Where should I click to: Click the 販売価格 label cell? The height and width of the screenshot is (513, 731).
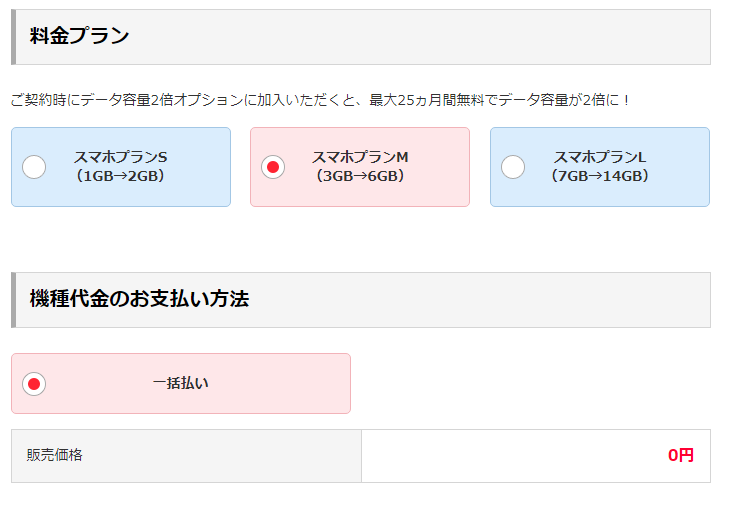pyautogui.click(x=186, y=456)
